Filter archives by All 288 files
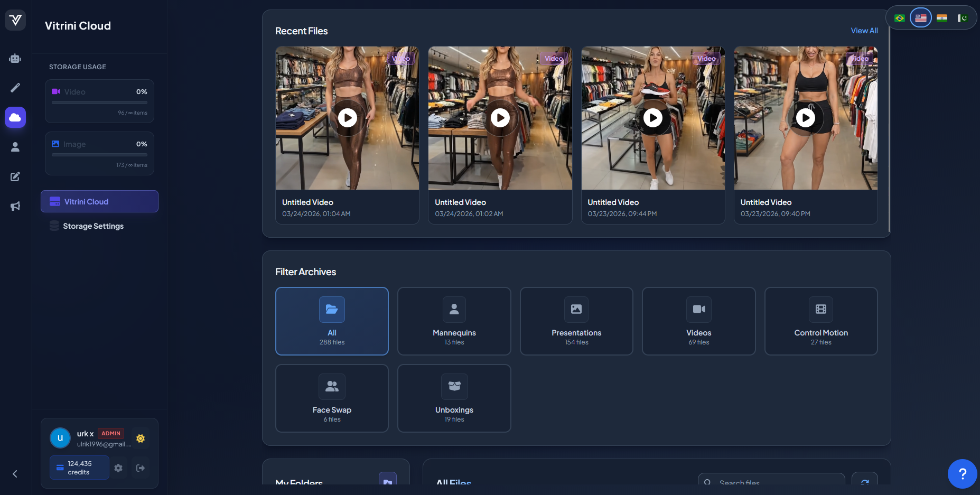Screen dimensions: 980x495 (x=332, y=321)
